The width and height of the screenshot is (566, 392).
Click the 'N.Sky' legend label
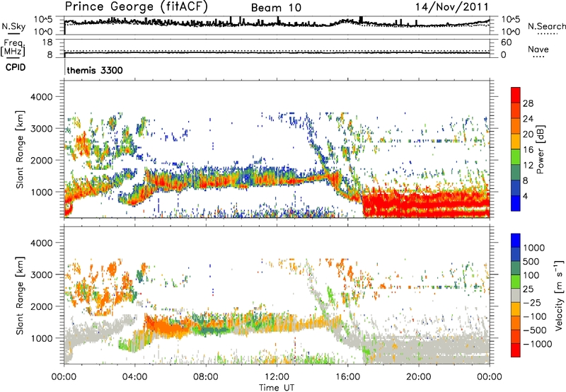(x=13, y=26)
